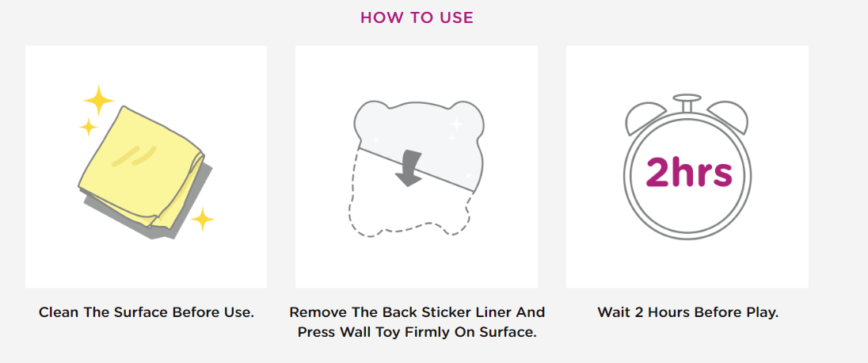Select the third step card with timer
868x363 pixels.
[687, 166]
